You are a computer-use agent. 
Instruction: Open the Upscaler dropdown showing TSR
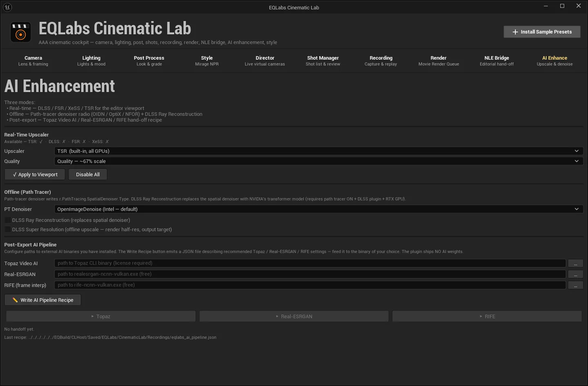coord(318,151)
